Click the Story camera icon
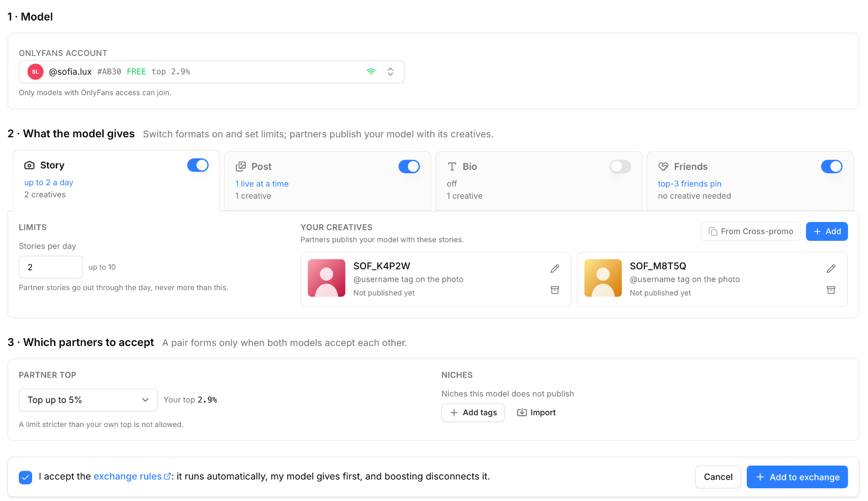The width and height of the screenshot is (868, 501). click(29, 166)
